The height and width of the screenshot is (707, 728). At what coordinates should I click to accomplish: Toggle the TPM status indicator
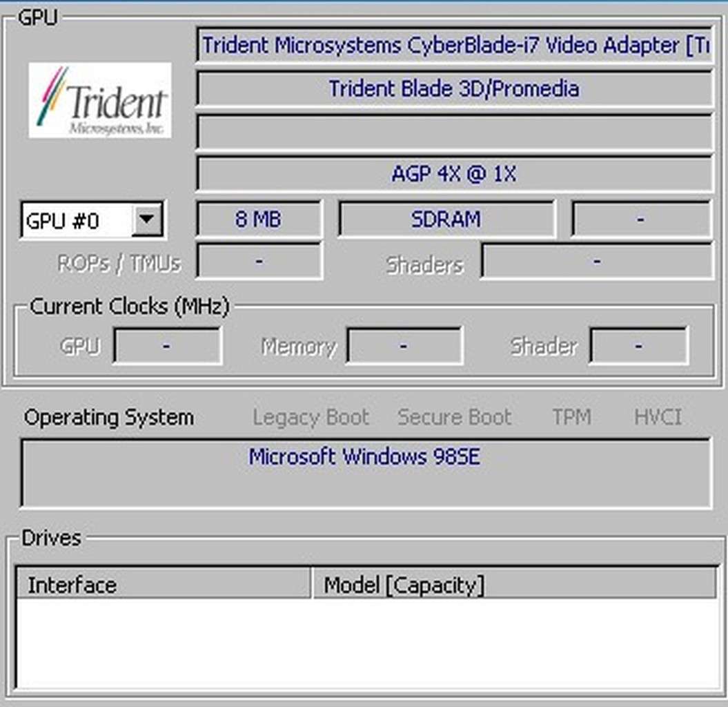[x=571, y=417]
